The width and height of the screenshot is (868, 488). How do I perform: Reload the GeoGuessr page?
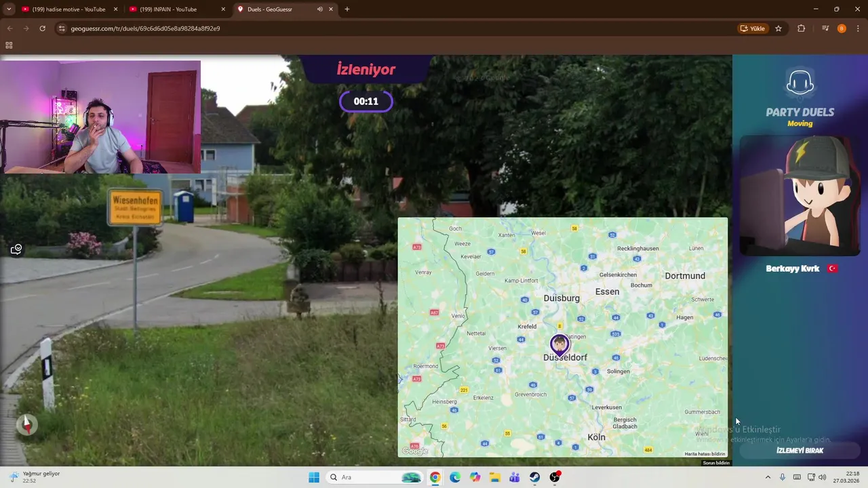coord(42,28)
